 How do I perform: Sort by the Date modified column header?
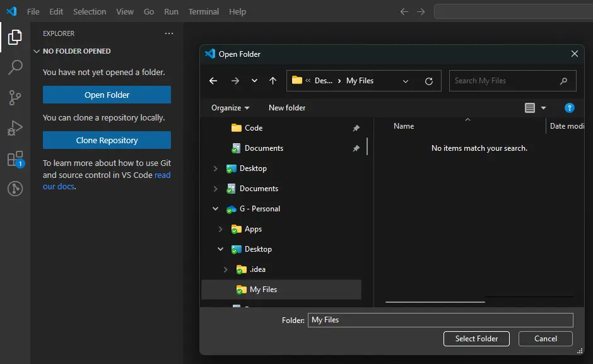(567, 126)
